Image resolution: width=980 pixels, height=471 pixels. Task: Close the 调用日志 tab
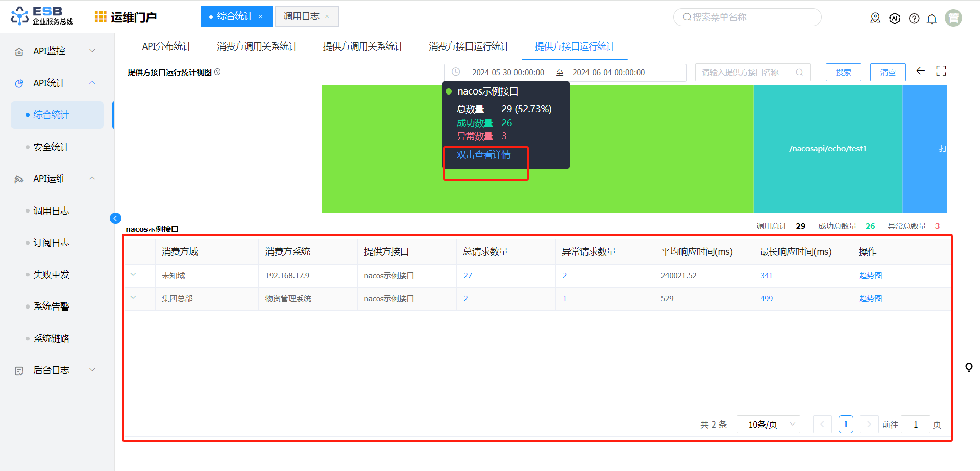(x=327, y=17)
